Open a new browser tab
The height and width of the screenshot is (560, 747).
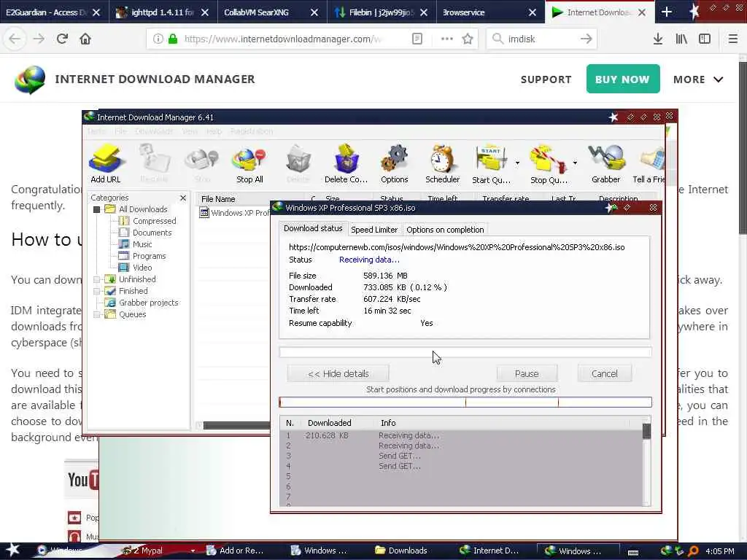click(667, 12)
